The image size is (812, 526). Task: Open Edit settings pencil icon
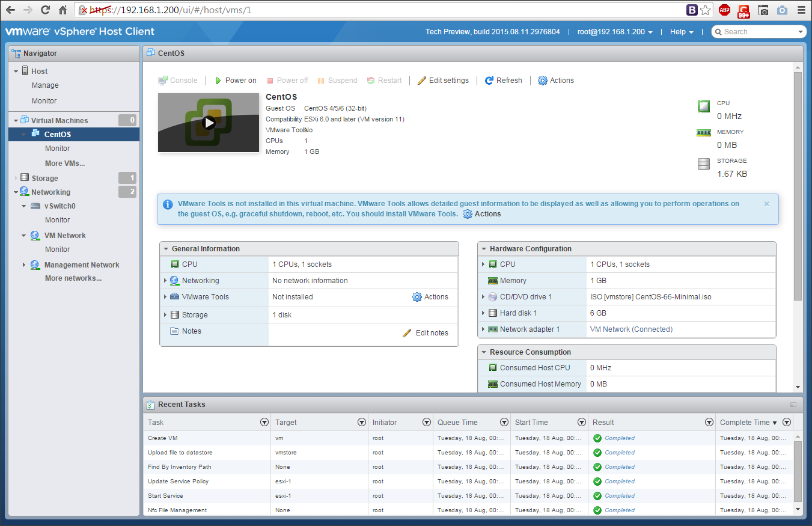[422, 81]
